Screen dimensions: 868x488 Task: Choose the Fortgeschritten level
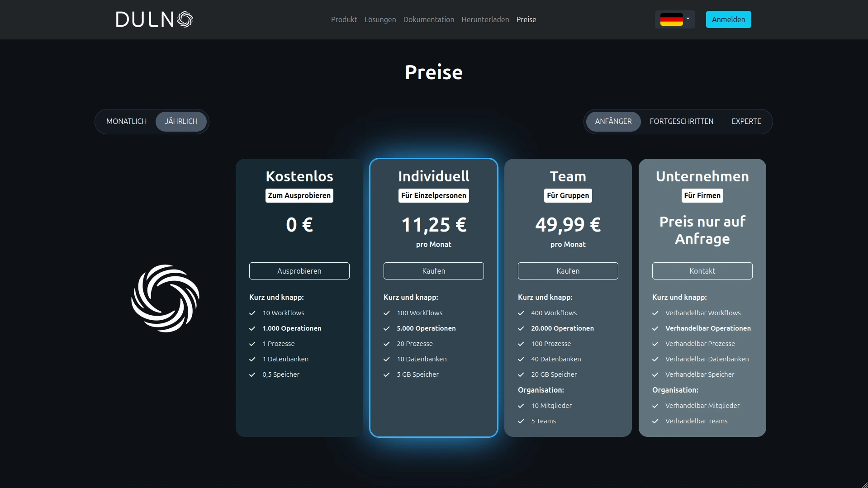[681, 121]
